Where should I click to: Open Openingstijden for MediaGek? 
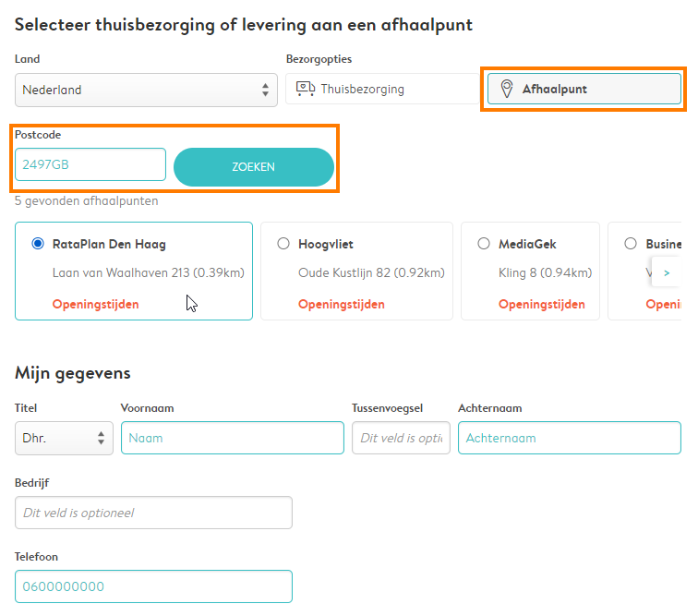(x=542, y=304)
